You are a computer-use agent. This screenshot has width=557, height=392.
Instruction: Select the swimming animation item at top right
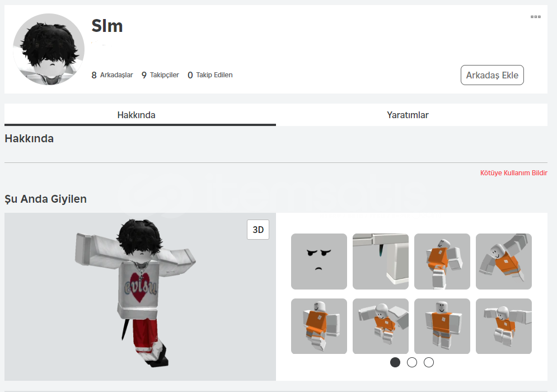pos(504,261)
